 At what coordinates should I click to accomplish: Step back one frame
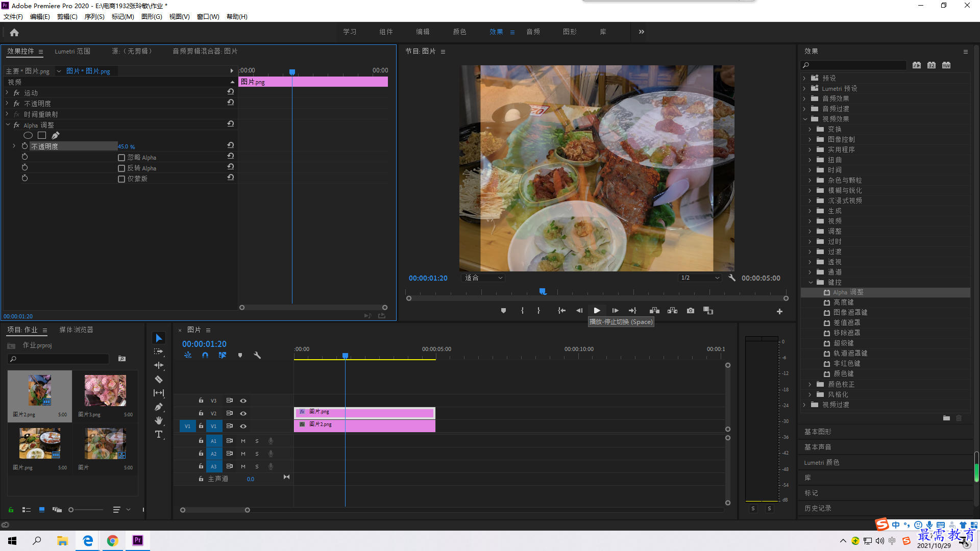tap(579, 311)
